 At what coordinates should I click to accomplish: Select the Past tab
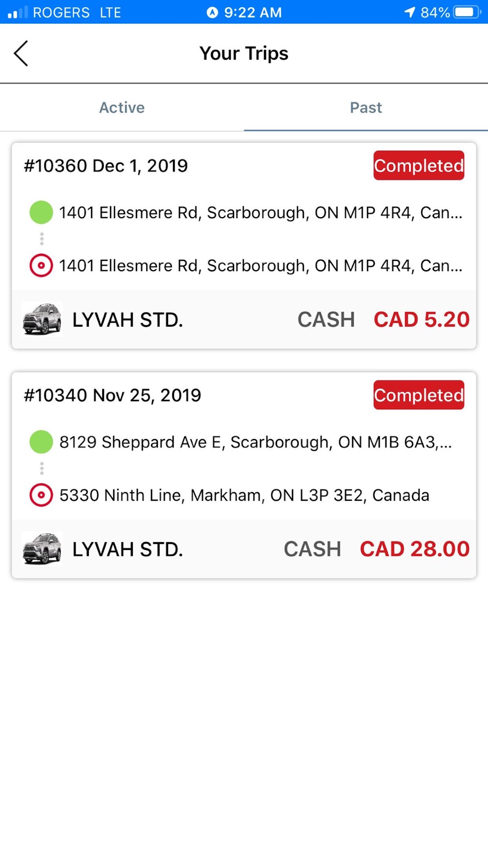[x=366, y=107]
